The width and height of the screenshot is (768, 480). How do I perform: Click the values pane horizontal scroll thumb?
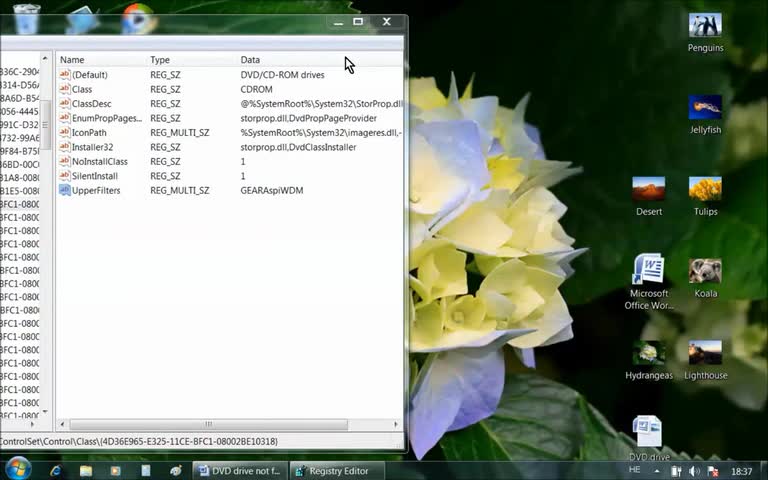209,424
